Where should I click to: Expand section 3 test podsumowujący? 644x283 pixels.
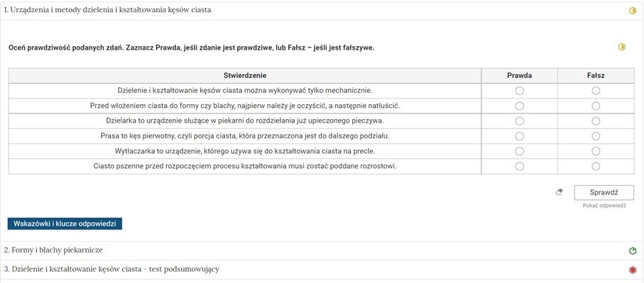click(322, 270)
